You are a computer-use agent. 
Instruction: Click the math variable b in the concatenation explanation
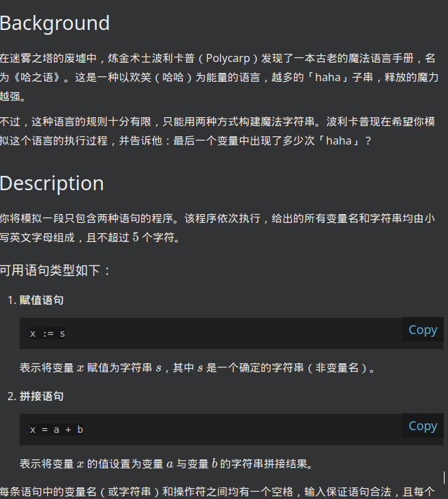click(214, 464)
